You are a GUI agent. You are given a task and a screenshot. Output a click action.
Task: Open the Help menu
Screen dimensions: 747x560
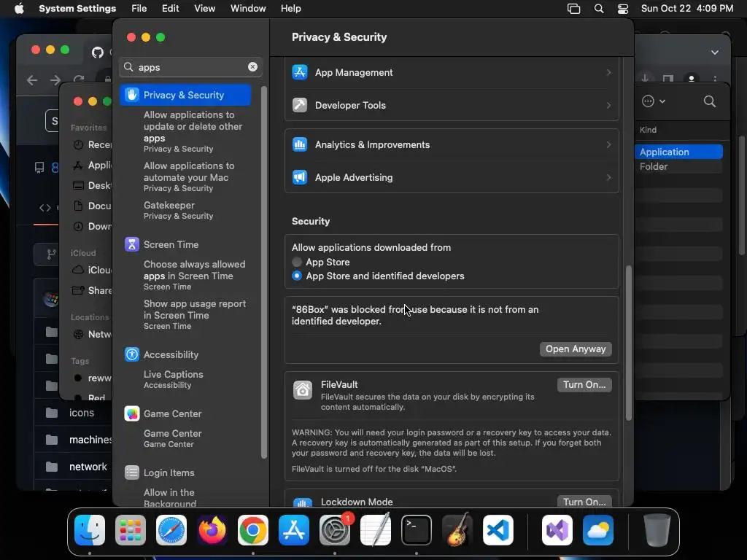pos(290,9)
